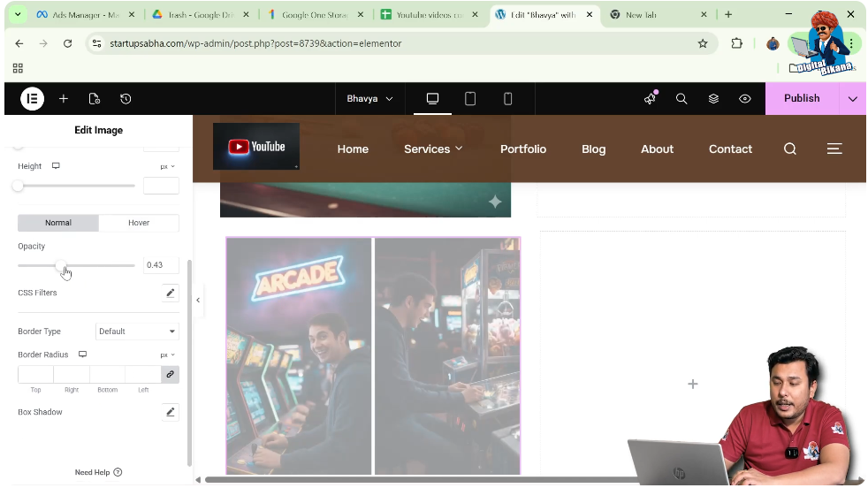Open What's New megaphone icon
The image size is (868, 488).
click(650, 99)
